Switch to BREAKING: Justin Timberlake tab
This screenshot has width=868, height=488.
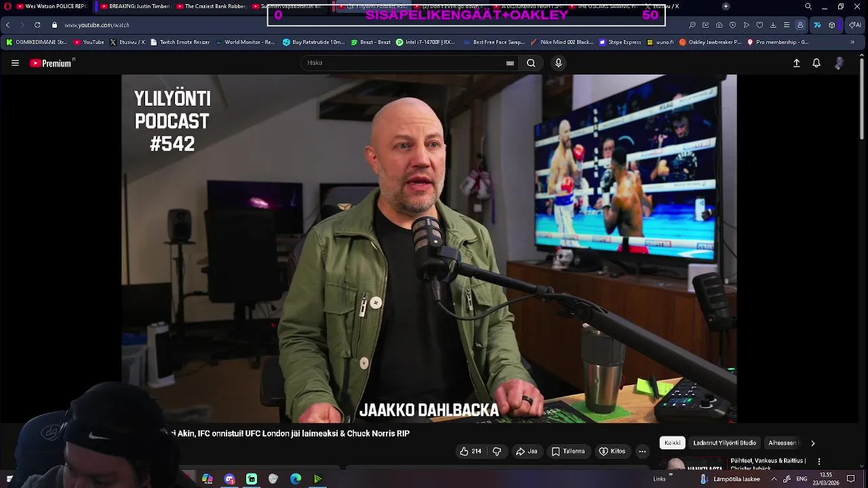(x=134, y=7)
